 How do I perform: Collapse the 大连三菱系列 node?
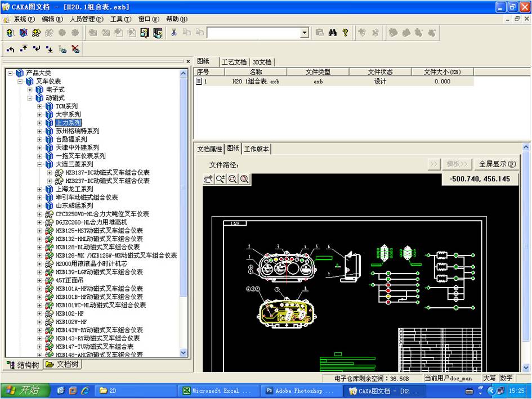pos(40,164)
